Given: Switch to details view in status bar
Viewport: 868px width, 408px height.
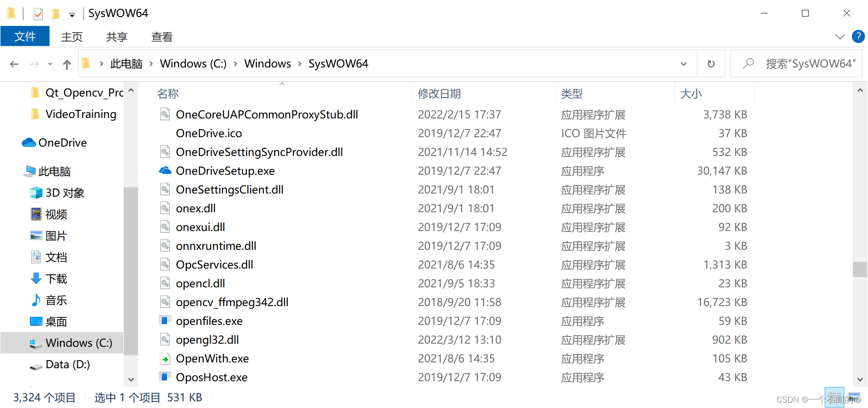Looking at the screenshot, I should (x=835, y=397).
